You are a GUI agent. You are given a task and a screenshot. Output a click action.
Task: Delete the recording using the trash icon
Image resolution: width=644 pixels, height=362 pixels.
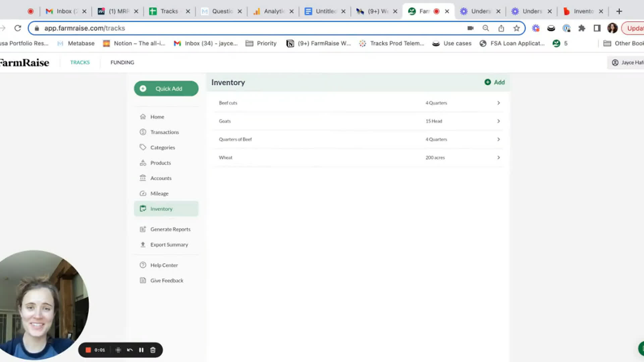coord(153,350)
